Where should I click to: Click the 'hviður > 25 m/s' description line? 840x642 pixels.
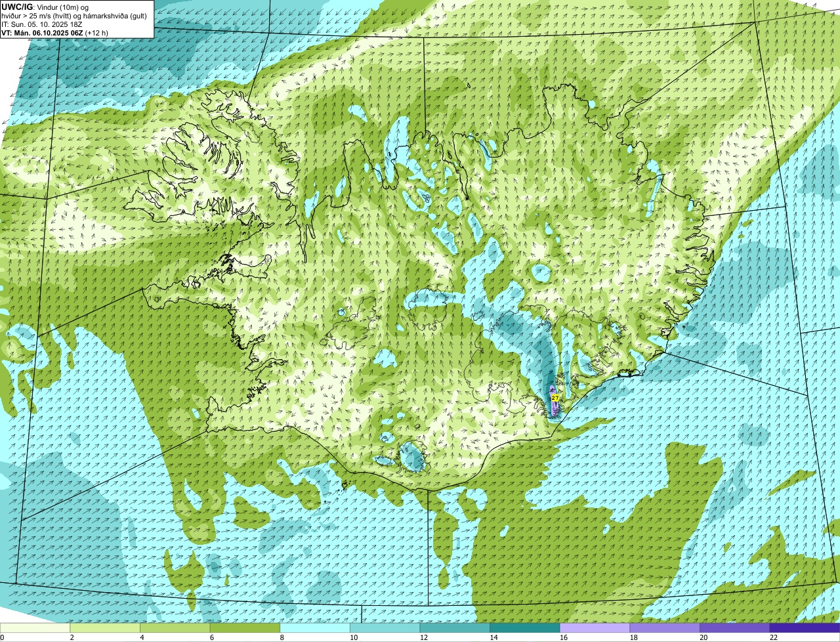point(74,16)
